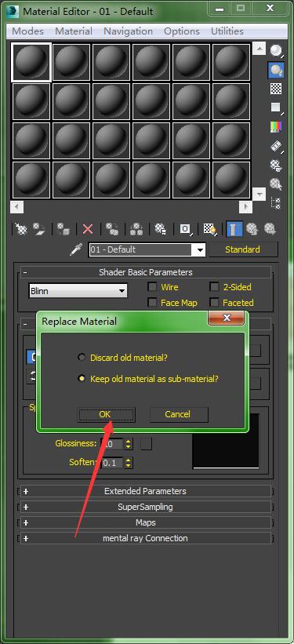
Task: Increase the Glossiness spinner value
Action: [x=129, y=441]
